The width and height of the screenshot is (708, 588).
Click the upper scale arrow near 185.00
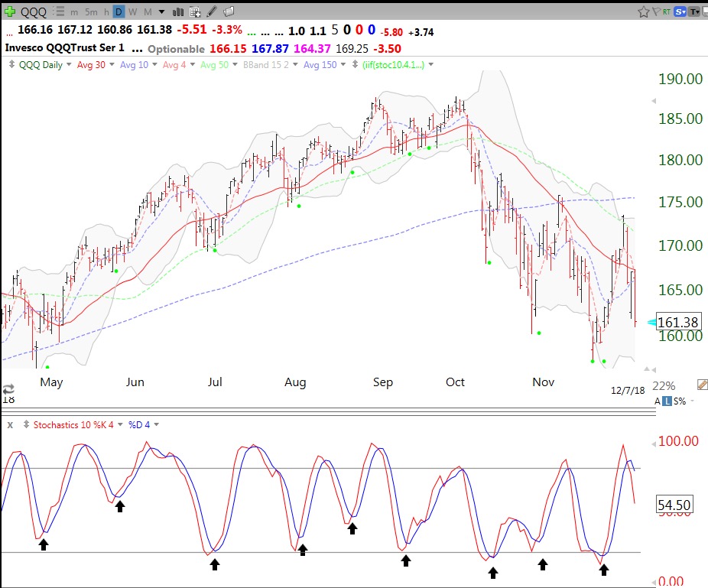654,101
